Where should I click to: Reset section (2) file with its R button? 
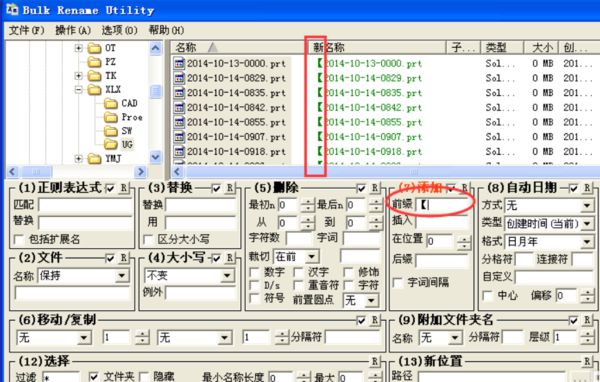click(x=124, y=258)
